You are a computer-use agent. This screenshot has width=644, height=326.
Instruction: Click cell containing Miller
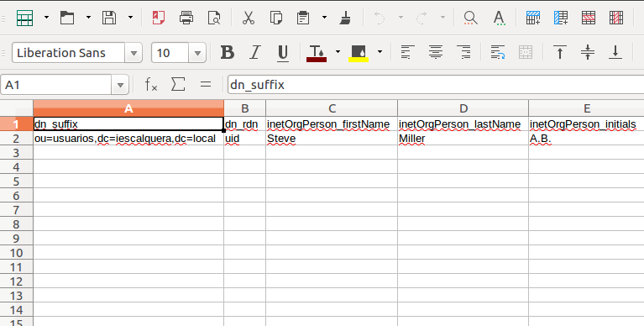463,139
